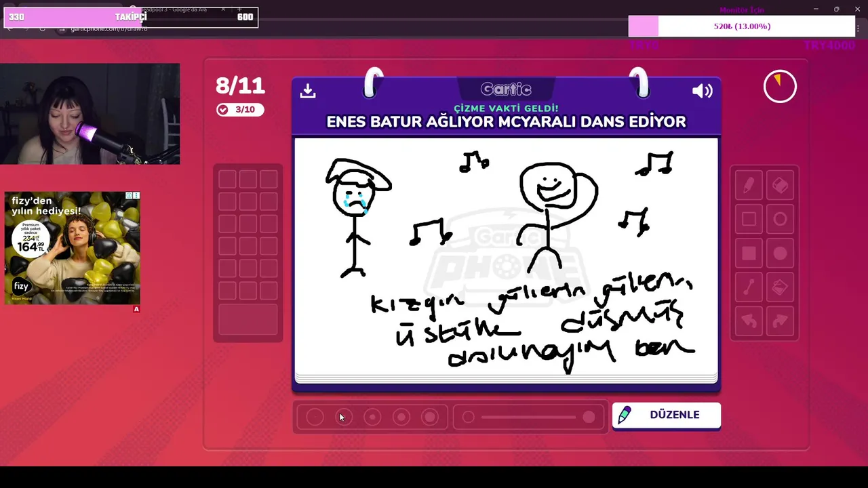The height and width of the screenshot is (488, 868).
Task: Open ad info triangle on fizy banner
Action: click(129, 196)
